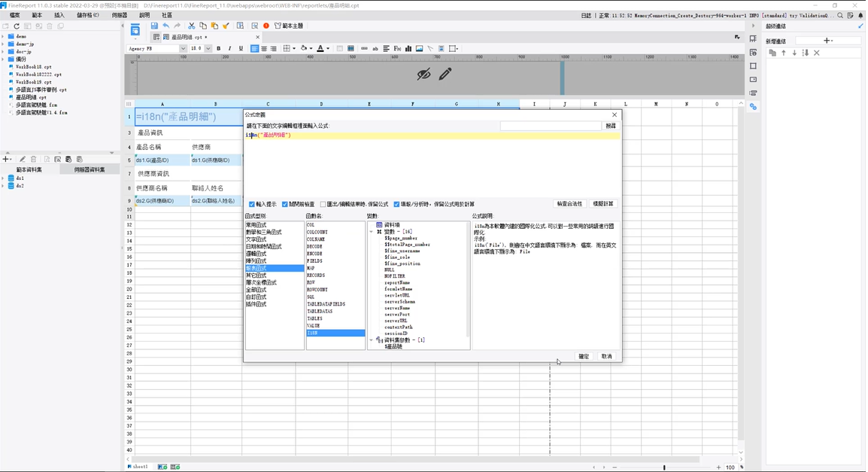Click the red alert badge icon in toolbar

pos(266,26)
